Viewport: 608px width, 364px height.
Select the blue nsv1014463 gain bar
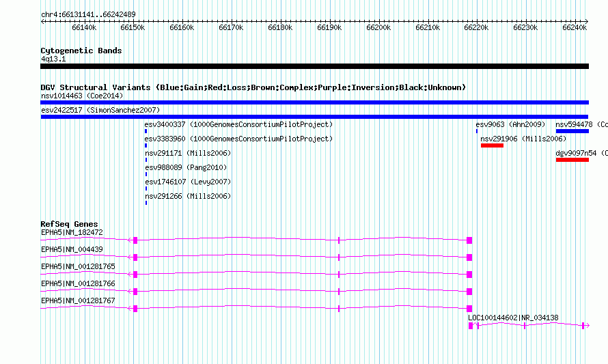click(314, 102)
